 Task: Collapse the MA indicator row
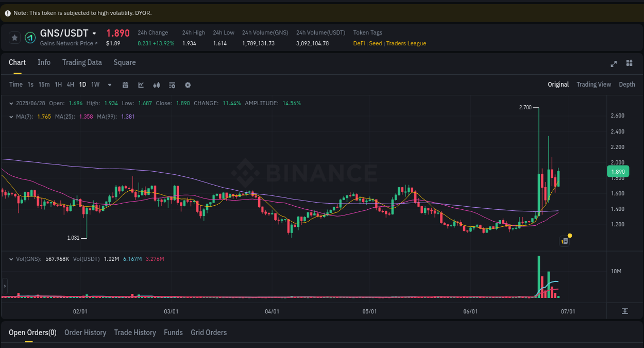[x=11, y=117]
